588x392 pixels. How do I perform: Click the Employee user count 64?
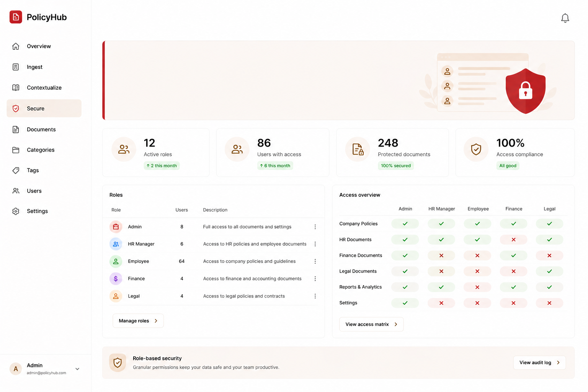(x=181, y=261)
